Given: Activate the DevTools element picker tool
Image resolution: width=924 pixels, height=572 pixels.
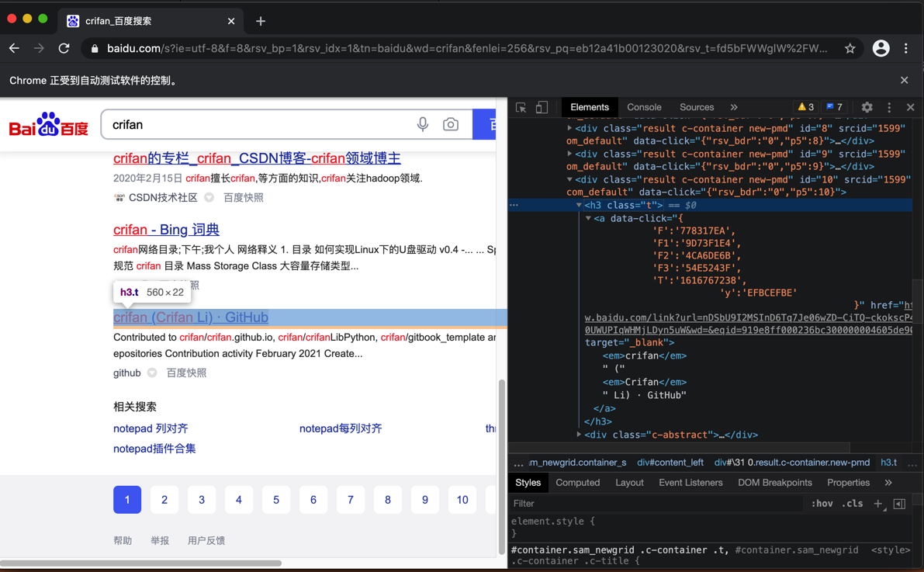Looking at the screenshot, I should [x=521, y=107].
